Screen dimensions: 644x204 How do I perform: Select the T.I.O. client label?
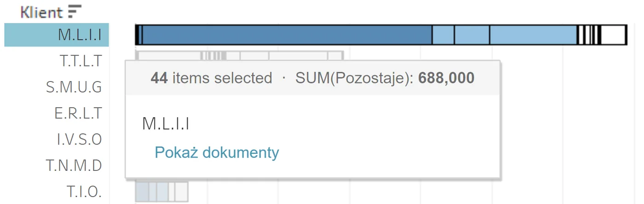[x=84, y=191]
